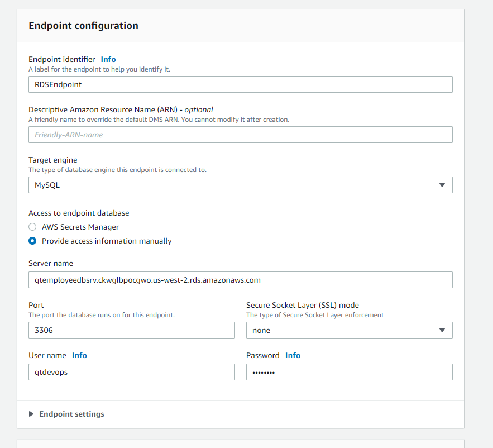Click the Access to endpoint database label
The height and width of the screenshot is (448, 493).
pos(79,213)
